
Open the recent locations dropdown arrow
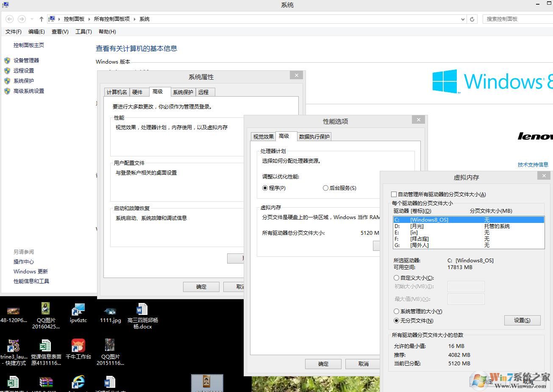pos(32,19)
